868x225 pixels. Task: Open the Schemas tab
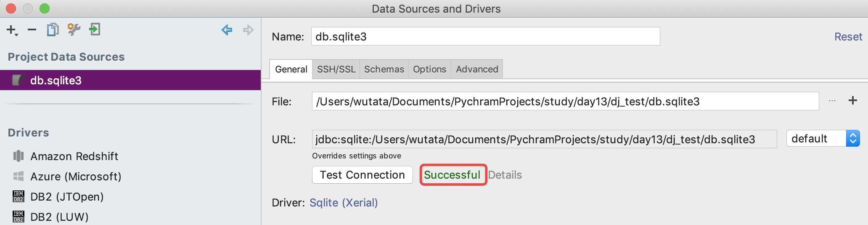384,69
